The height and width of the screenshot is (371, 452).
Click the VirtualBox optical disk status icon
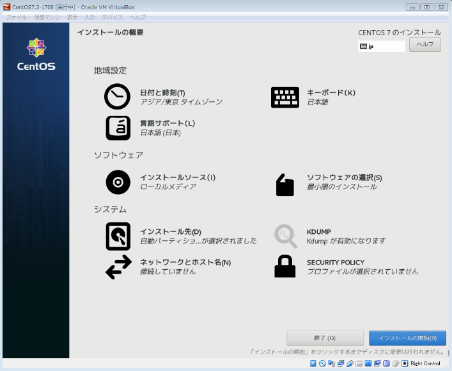(322, 363)
